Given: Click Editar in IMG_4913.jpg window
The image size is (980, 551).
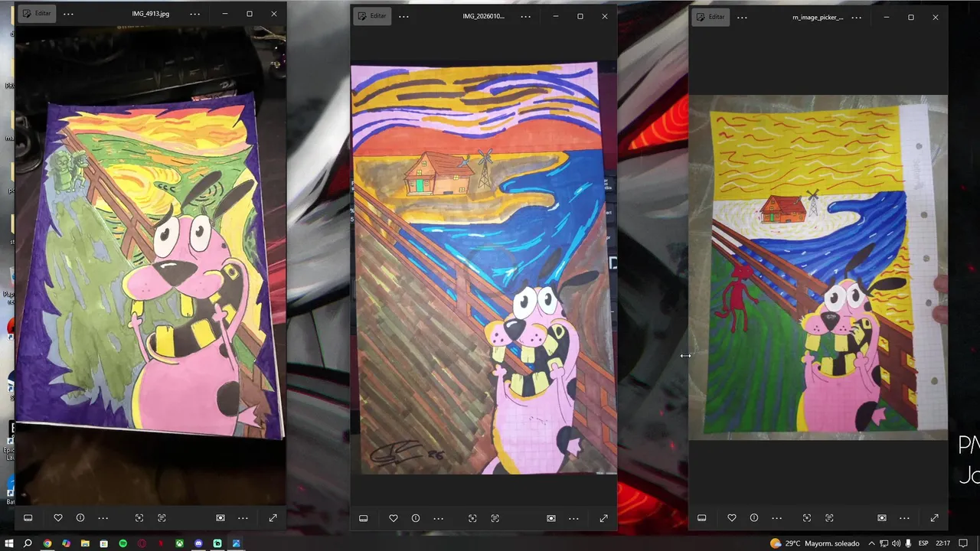Looking at the screenshot, I should (x=36, y=14).
